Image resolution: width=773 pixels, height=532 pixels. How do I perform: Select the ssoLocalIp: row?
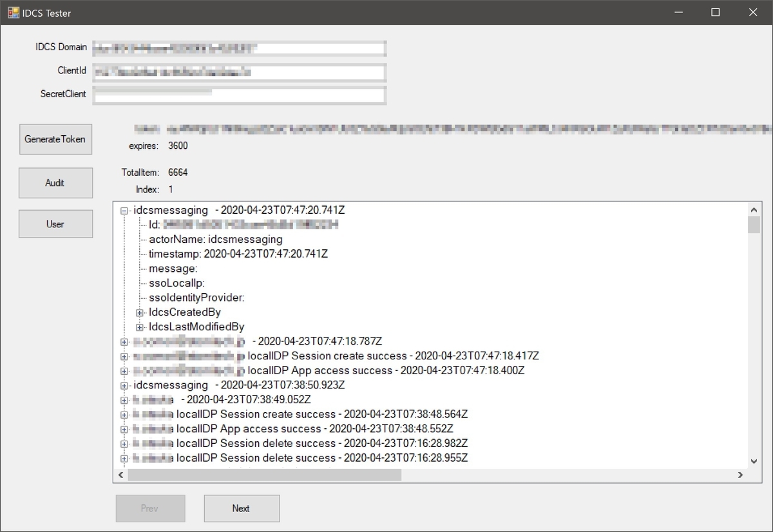[x=177, y=283]
